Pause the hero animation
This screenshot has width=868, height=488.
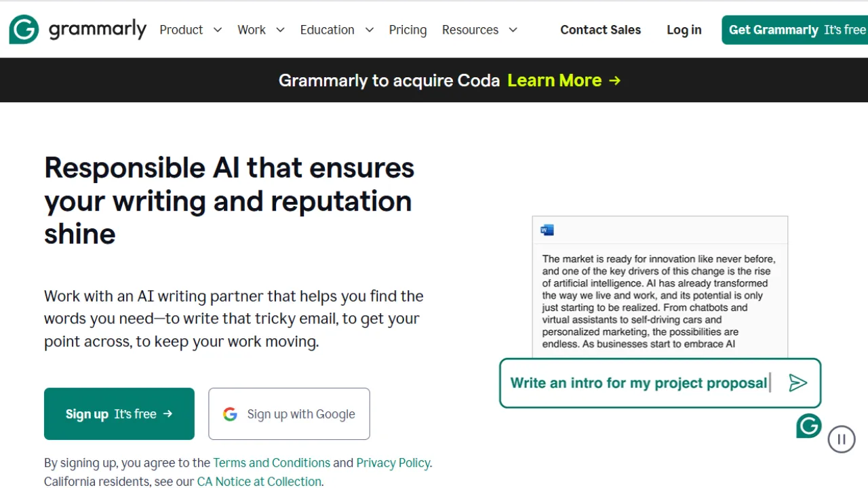tap(842, 439)
